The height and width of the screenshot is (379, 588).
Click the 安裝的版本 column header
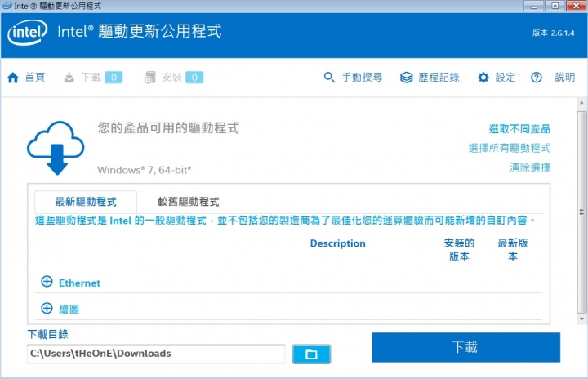point(459,250)
